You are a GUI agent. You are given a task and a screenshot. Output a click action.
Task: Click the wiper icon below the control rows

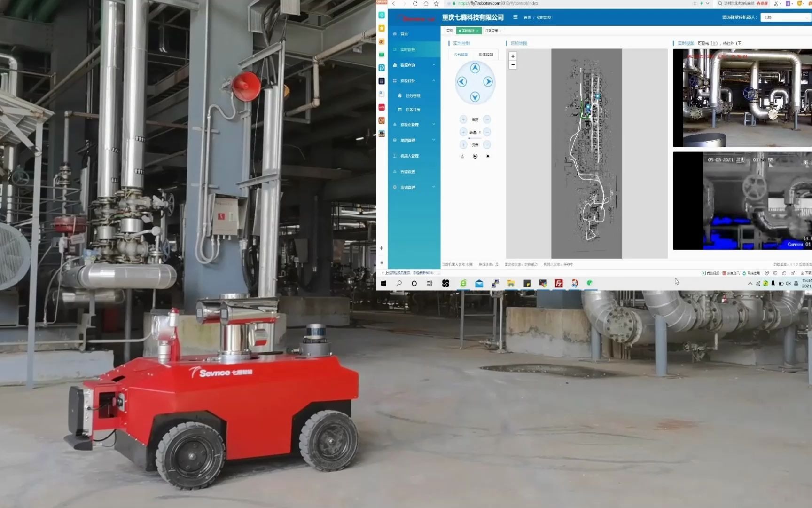coord(462,156)
